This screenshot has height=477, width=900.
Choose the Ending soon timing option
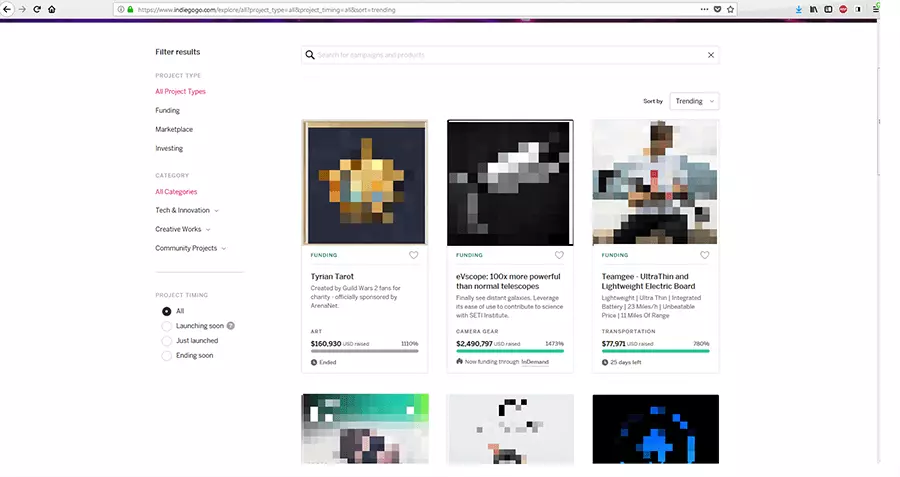click(167, 355)
